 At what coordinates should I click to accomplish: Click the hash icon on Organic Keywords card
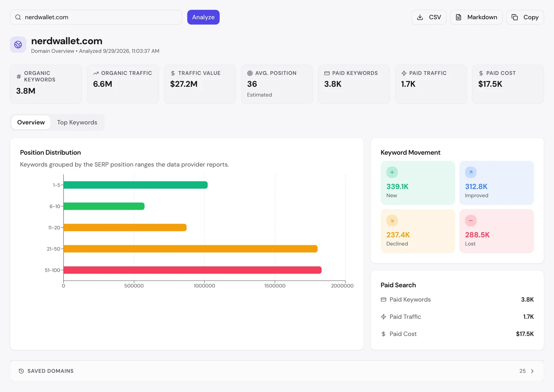pos(19,76)
